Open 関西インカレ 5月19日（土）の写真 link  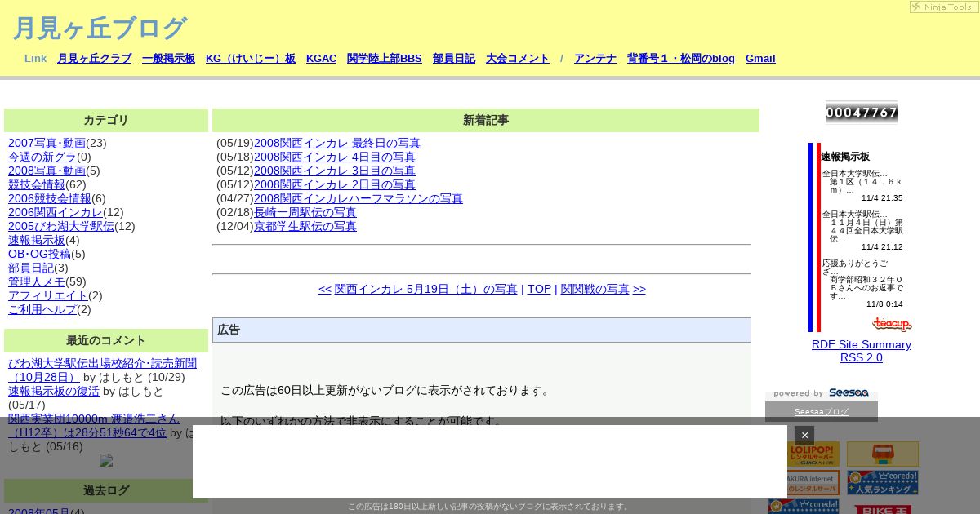pyautogui.click(x=426, y=289)
